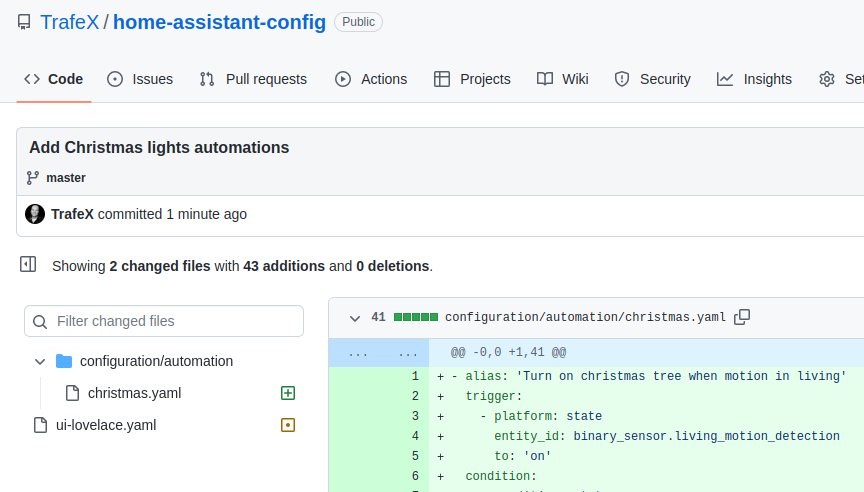Click the 'platform: state' diff line
The height and width of the screenshot is (492, 864).
[x=541, y=416]
